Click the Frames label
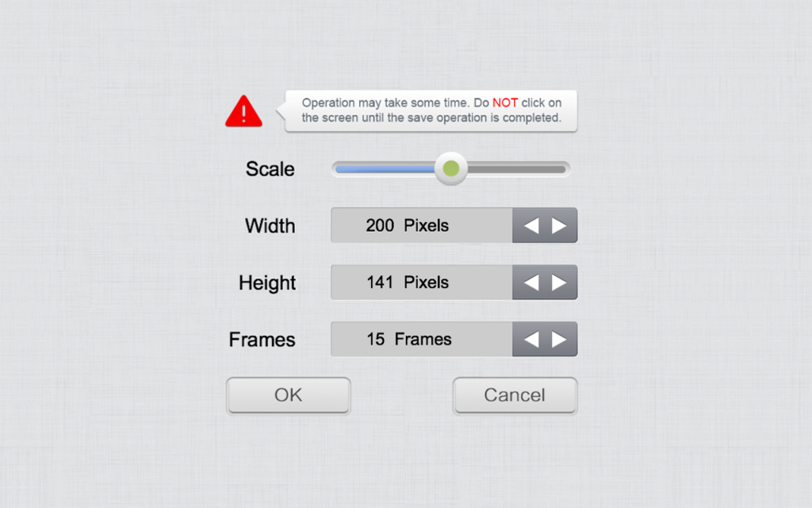This screenshot has width=812, height=508. pyautogui.click(x=262, y=340)
